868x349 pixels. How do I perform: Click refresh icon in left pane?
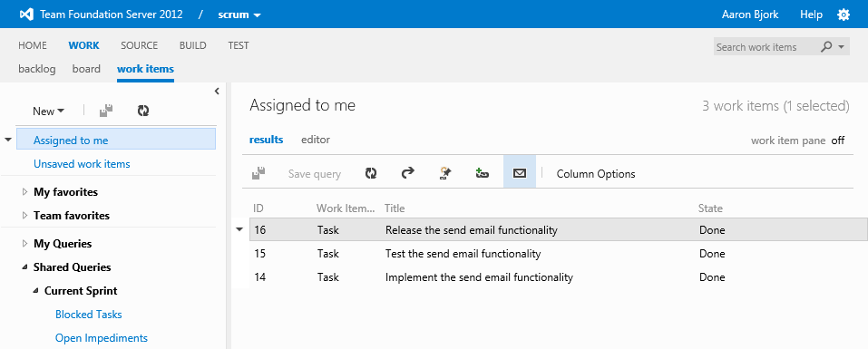tap(143, 111)
